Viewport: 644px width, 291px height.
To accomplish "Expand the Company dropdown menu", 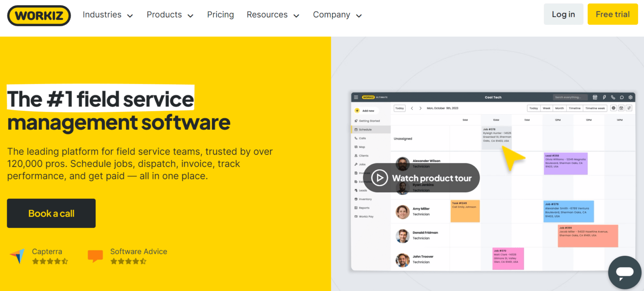I will pos(337,15).
